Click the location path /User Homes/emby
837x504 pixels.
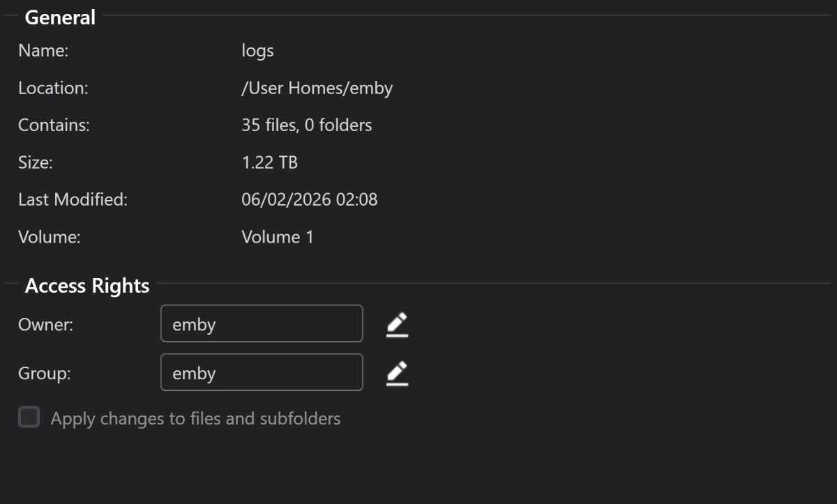tap(317, 89)
